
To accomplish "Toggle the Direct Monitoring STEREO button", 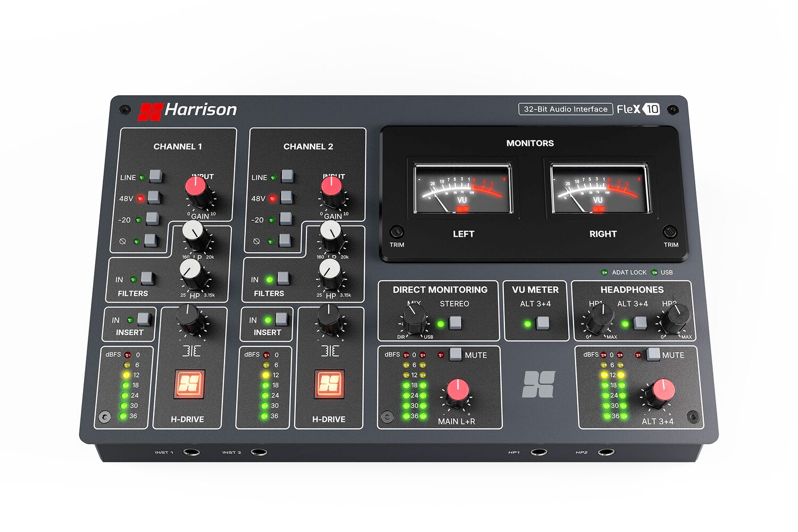I will [455, 322].
